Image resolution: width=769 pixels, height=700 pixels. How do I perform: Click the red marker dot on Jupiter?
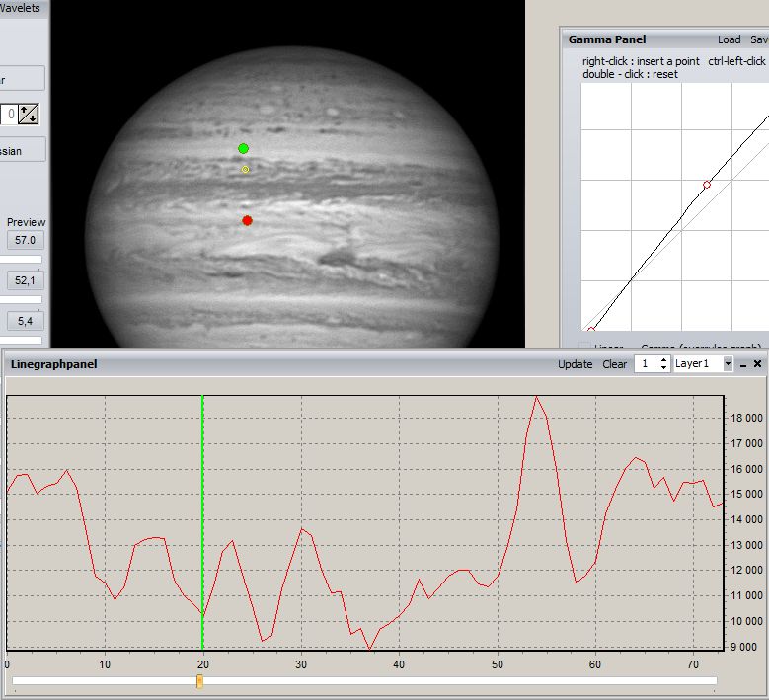pos(247,221)
